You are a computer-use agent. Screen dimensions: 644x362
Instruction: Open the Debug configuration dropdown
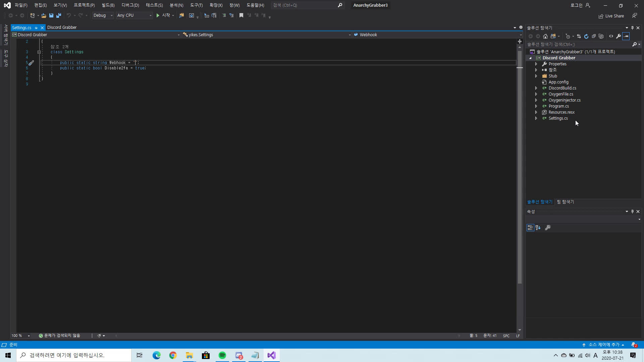pos(103,15)
